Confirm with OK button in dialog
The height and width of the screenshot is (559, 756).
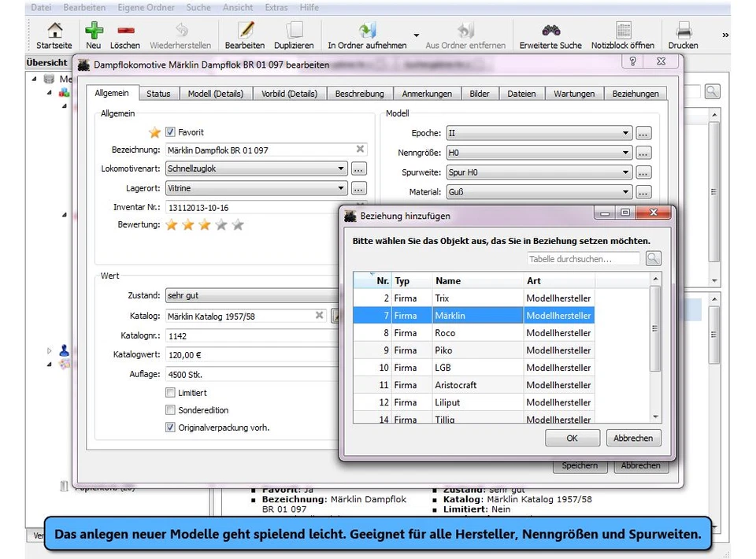click(x=572, y=439)
